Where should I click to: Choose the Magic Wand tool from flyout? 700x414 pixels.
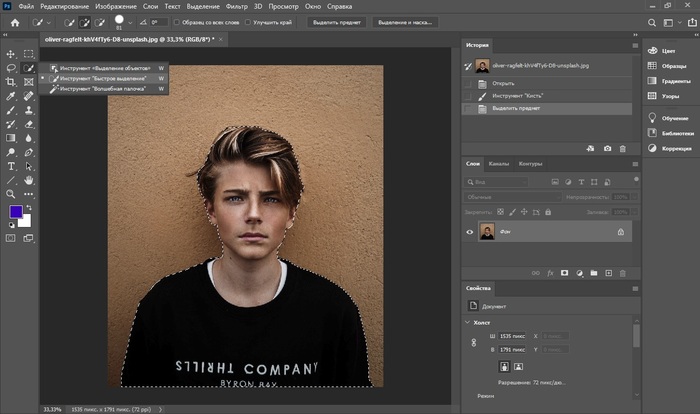coord(102,89)
